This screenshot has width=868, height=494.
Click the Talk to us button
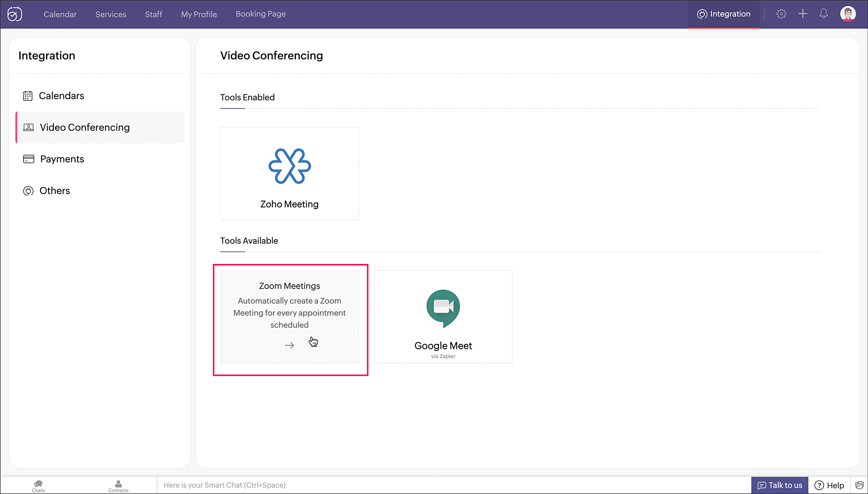pos(779,485)
